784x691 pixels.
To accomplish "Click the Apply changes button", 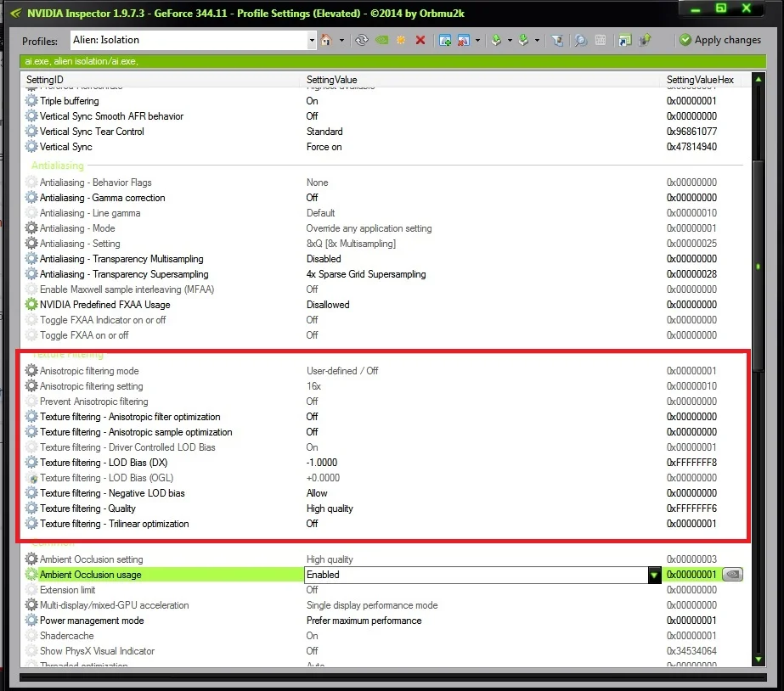I will coord(720,40).
